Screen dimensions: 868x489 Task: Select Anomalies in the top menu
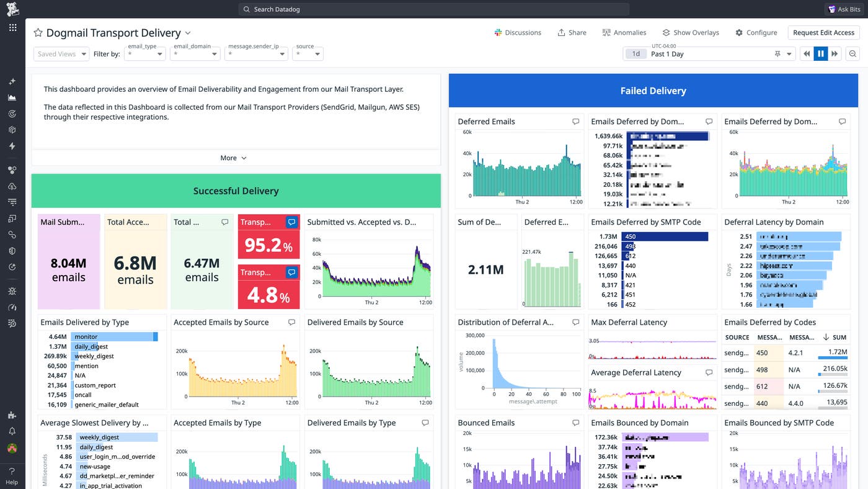[x=624, y=32]
